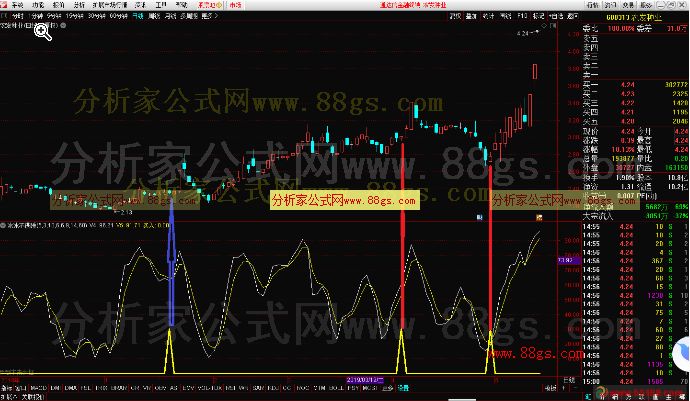This screenshot has height=401, width=690.
Task: Open the 资讯 news button at top right
Action: pyautogui.click(x=610, y=5)
